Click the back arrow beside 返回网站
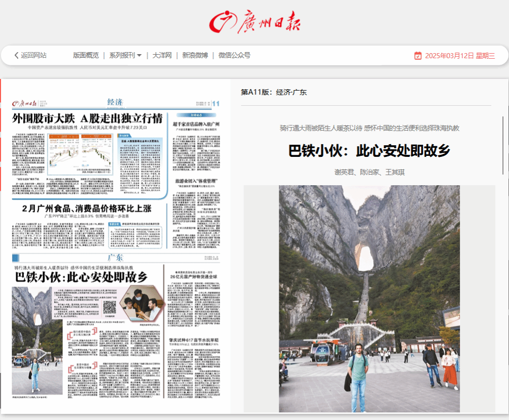Screen dimensions: 509x420 [x=16, y=56]
